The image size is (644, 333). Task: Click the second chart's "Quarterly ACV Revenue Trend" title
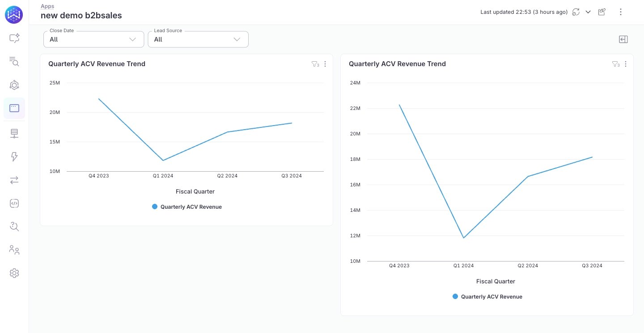click(397, 64)
